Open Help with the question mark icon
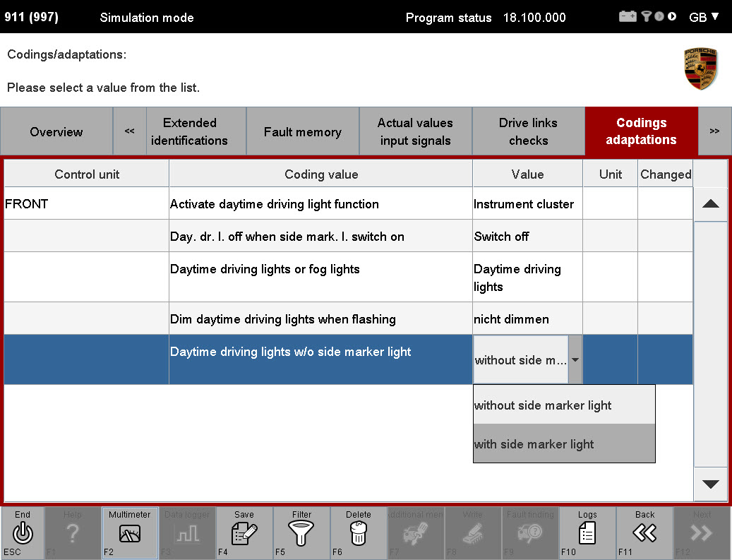The width and height of the screenshot is (732, 560). pyautogui.click(x=73, y=533)
